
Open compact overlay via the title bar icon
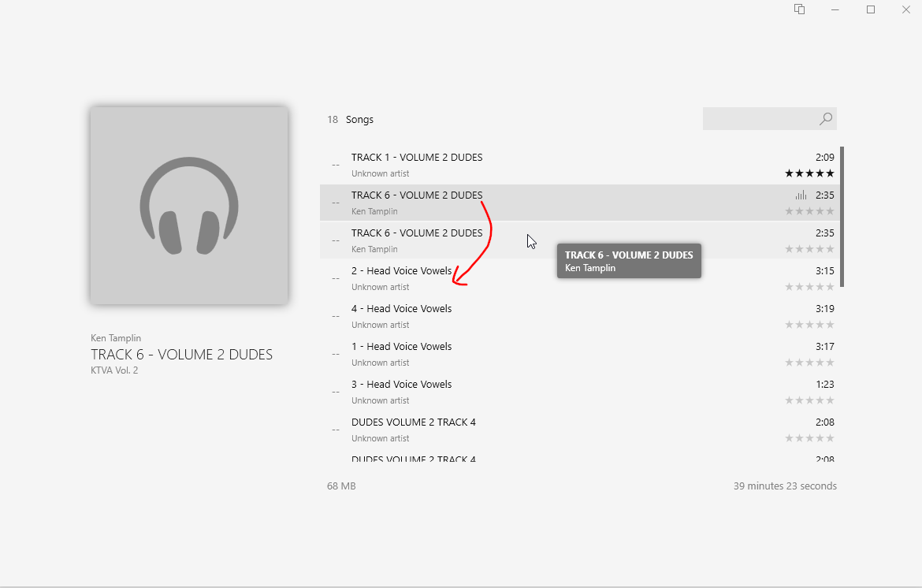click(799, 9)
